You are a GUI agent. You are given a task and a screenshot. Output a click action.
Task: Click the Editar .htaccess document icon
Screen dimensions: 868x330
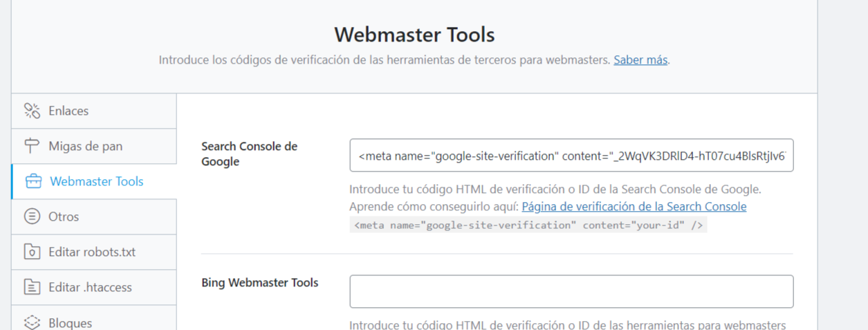(33, 287)
